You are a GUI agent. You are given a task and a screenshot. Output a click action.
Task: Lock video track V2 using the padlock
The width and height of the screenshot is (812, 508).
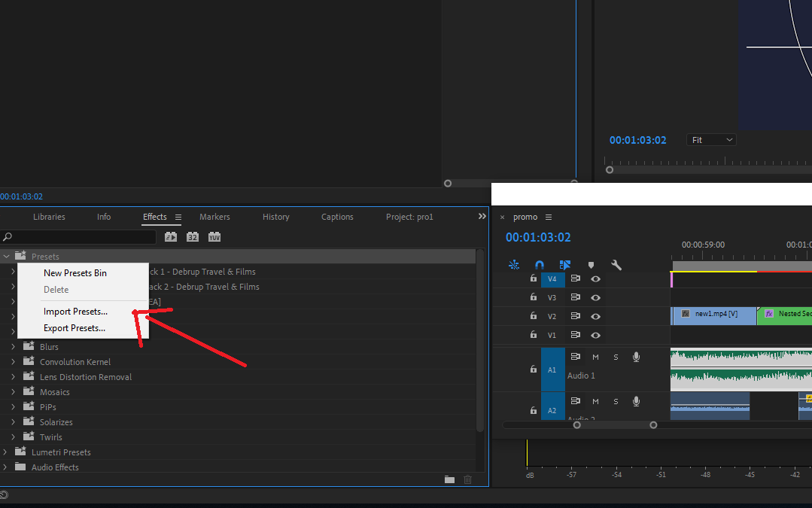(x=533, y=316)
